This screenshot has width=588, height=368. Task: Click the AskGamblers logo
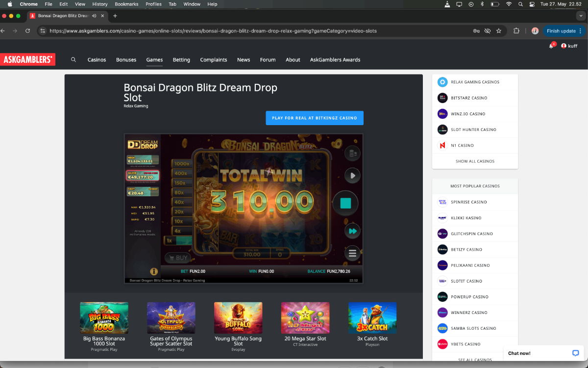[x=27, y=59]
